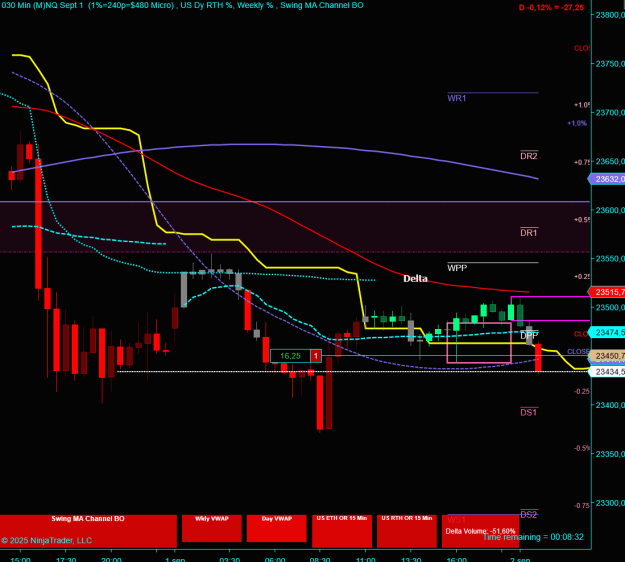This screenshot has width=625, height=562.
Task: Click the purple +1,0% weekly percent label
Action: pos(577,124)
